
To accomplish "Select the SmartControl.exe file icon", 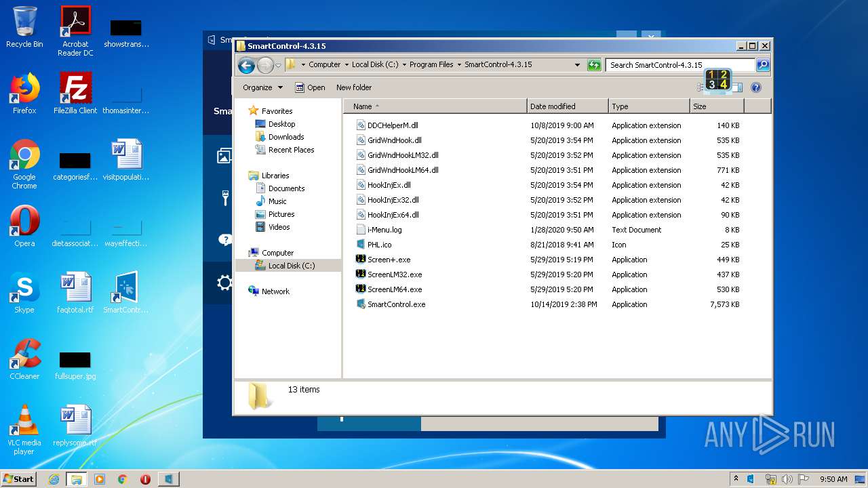I will click(x=361, y=304).
